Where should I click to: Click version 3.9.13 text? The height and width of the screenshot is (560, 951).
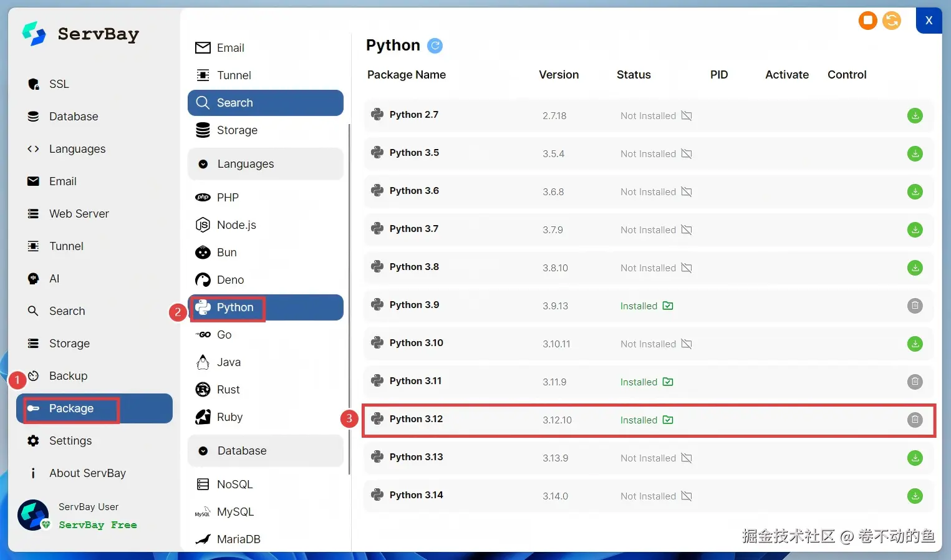tap(555, 306)
